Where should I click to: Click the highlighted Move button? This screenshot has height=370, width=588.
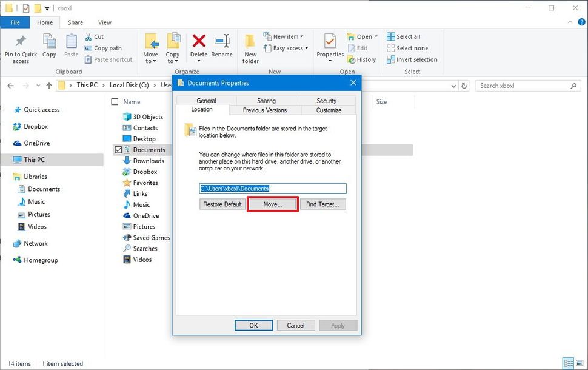(272, 204)
